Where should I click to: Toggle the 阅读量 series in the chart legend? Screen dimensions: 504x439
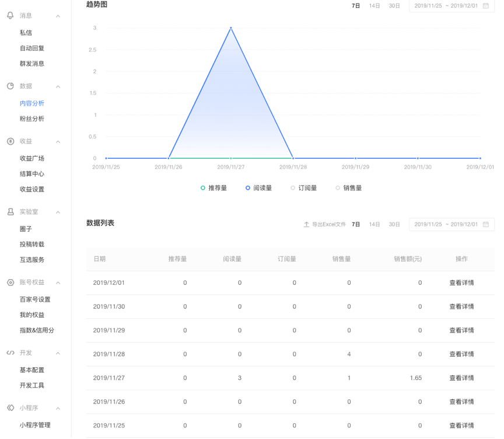click(x=259, y=188)
